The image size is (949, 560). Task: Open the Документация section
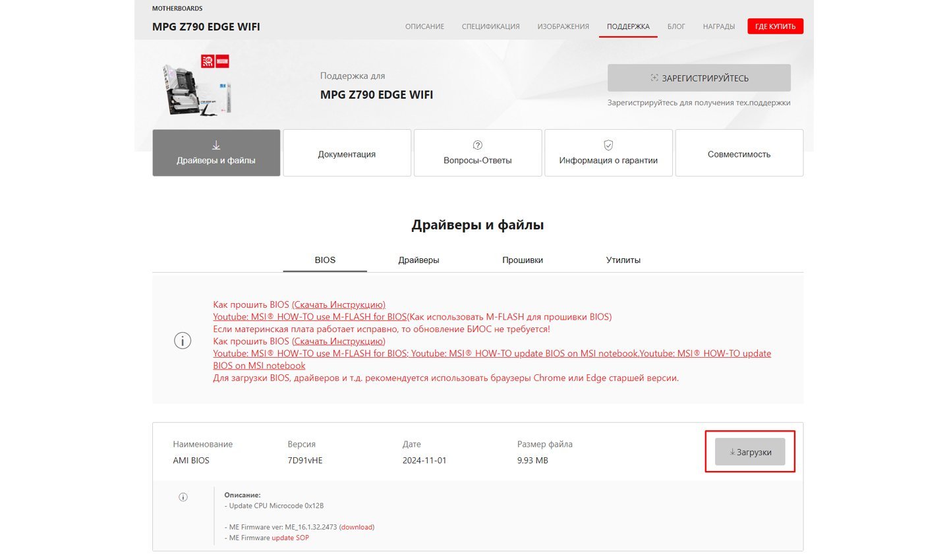347,154
